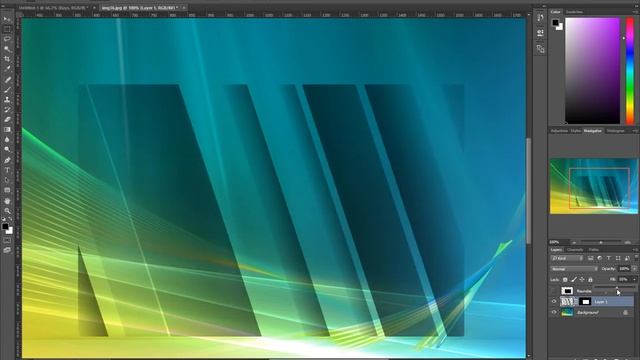Screen dimensions: 640x360
Task: Filter layers by pixel type
Action: tap(590, 258)
